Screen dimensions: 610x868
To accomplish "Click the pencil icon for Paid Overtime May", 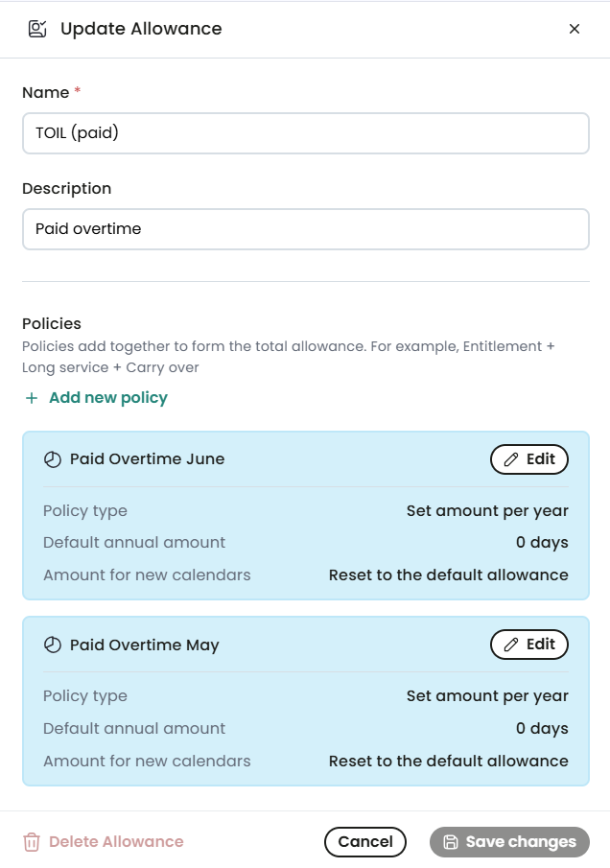I will 511,645.
